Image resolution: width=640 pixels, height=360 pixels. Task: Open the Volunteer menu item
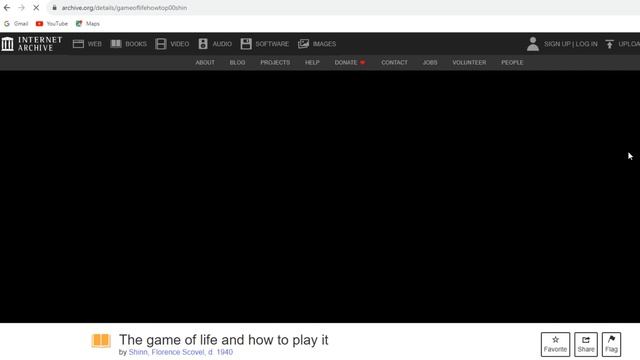point(469,62)
